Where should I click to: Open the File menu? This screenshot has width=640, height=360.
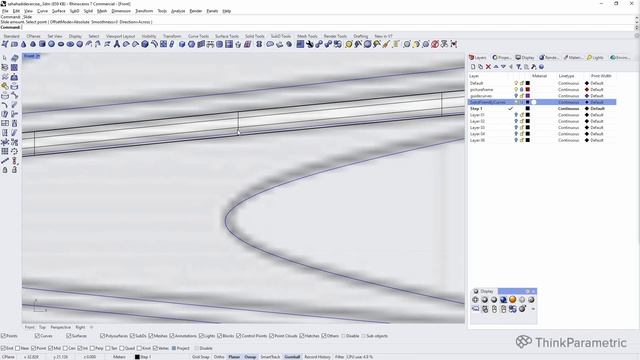click(x=5, y=11)
